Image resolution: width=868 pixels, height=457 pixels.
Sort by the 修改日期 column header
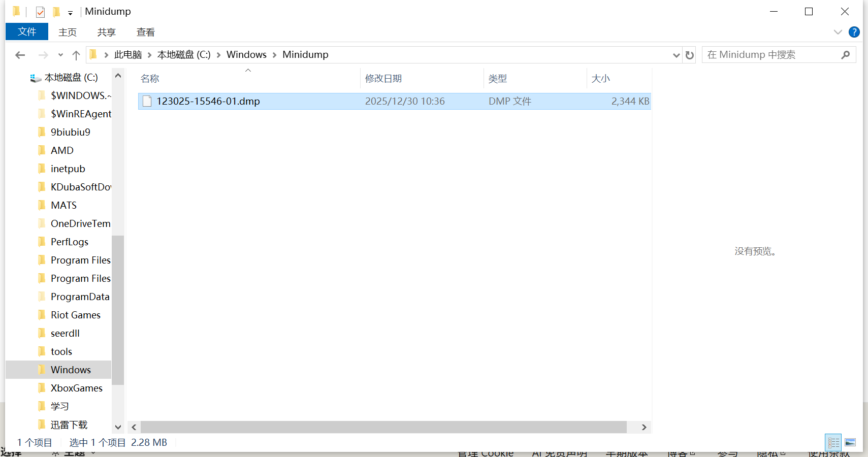tap(422, 79)
